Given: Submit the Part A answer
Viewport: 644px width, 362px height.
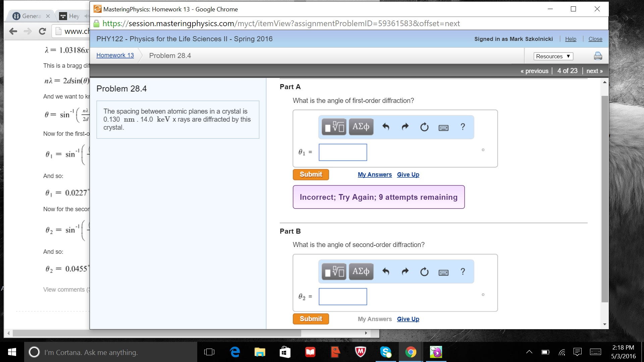Looking at the screenshot, I should [x=311, y=175].
